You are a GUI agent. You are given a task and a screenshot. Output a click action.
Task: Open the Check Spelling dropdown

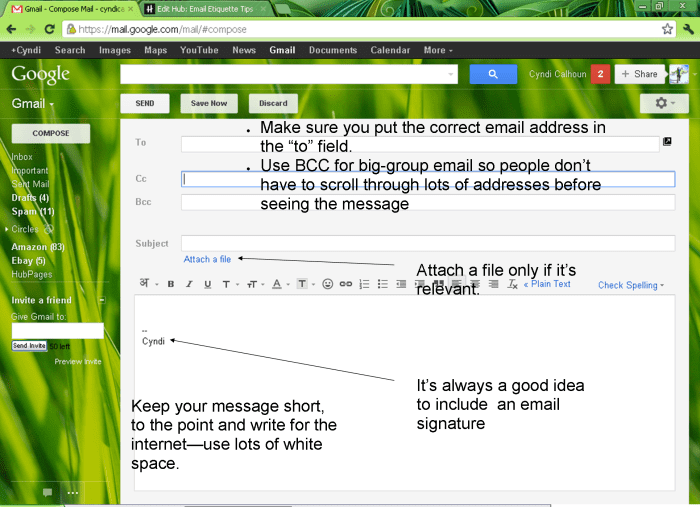click(x=631, y=285)
